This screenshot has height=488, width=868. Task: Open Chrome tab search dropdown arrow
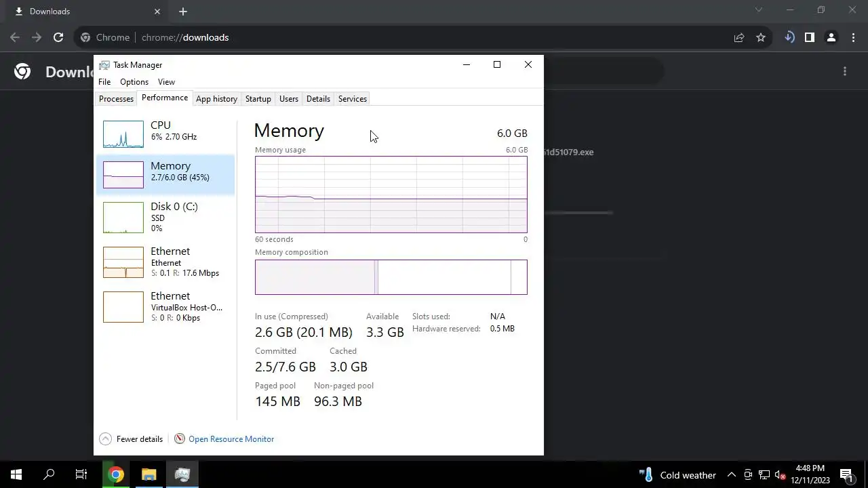759,10
